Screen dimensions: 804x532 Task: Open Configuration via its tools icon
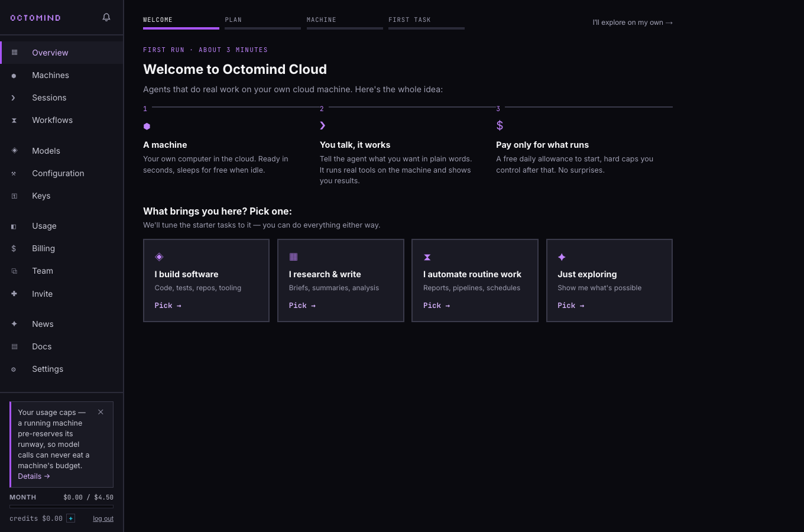coord(14,173)
